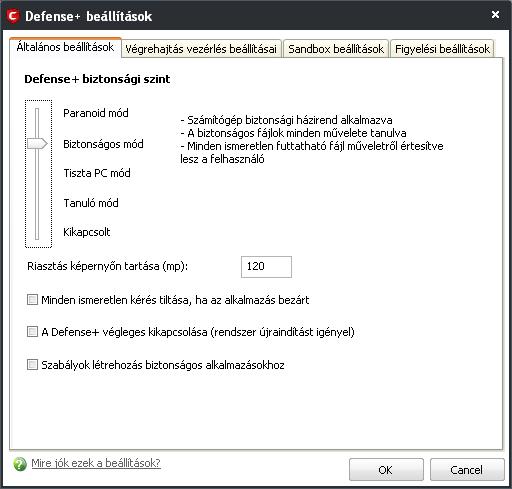Select the Tanuló mód label
This screenshot has width=512, height=489.
[91, 203]
